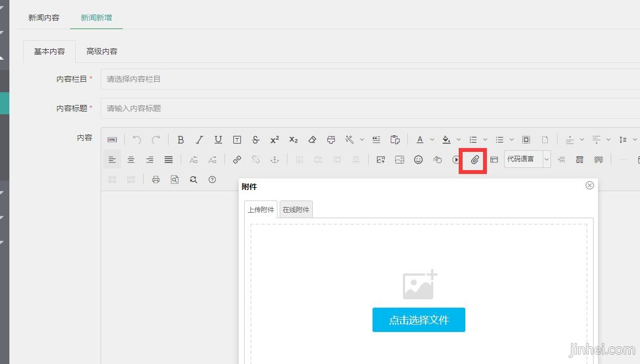Insert an anchor
Screen dimensions: 640x364
(275, 160)
